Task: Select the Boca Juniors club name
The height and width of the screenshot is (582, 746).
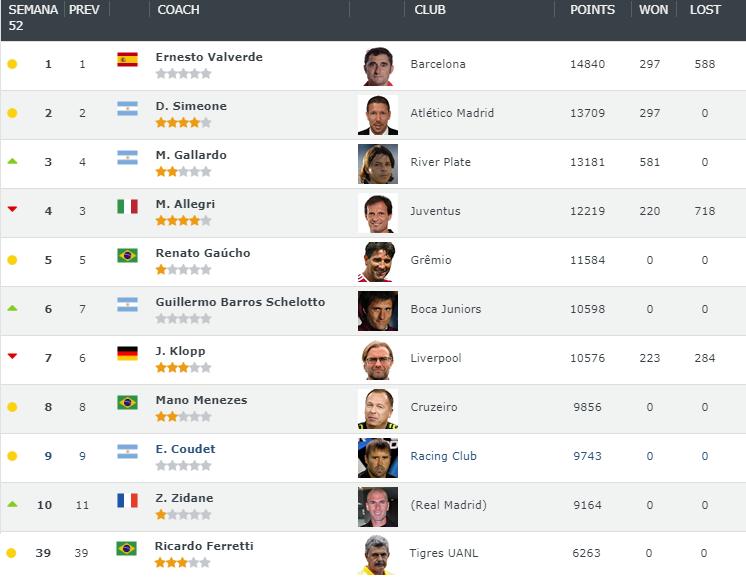Action: [x=446, y=309]
